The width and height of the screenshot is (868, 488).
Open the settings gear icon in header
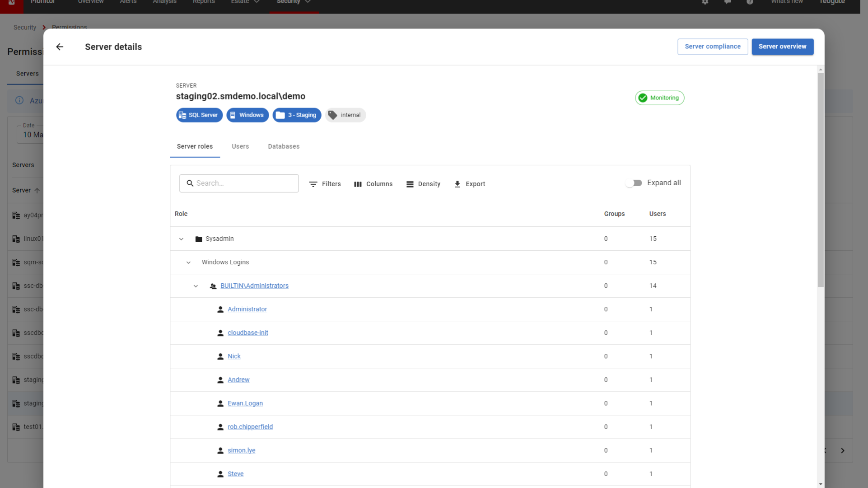pyautogui.click(x=705, y=2)
